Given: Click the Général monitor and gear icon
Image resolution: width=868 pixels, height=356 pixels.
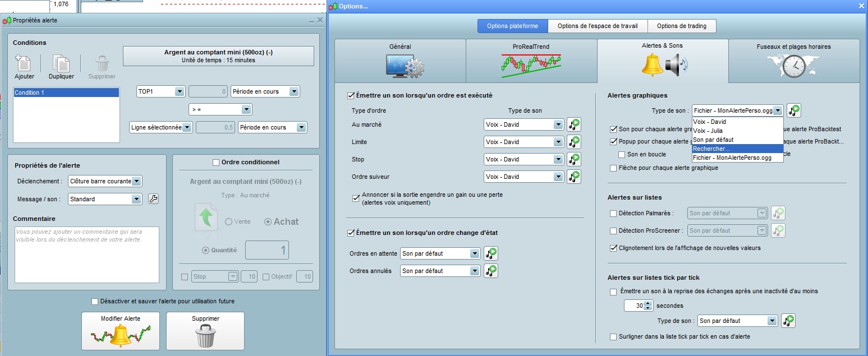Looking at the screenshot, I should tap(405, 66).
